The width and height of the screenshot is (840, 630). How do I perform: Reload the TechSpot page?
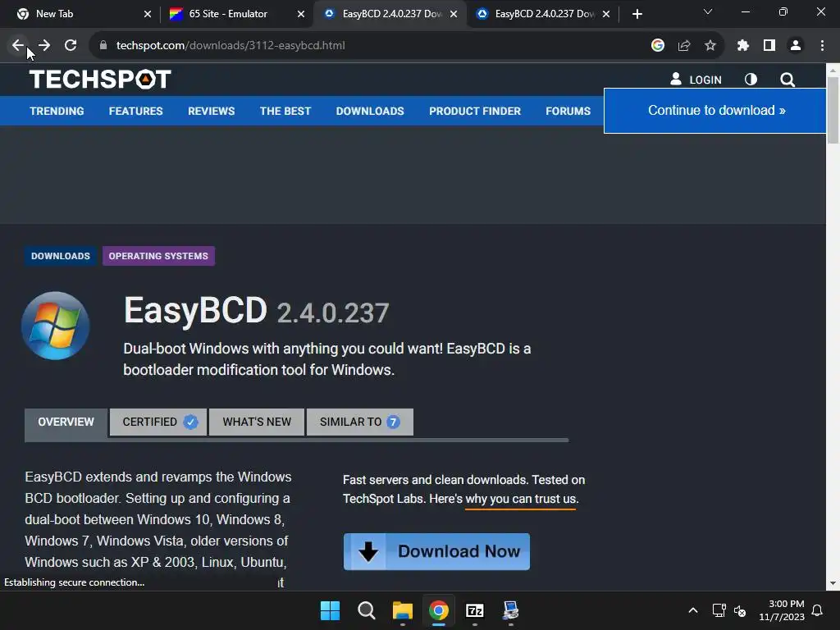click(x=71, y=46)
